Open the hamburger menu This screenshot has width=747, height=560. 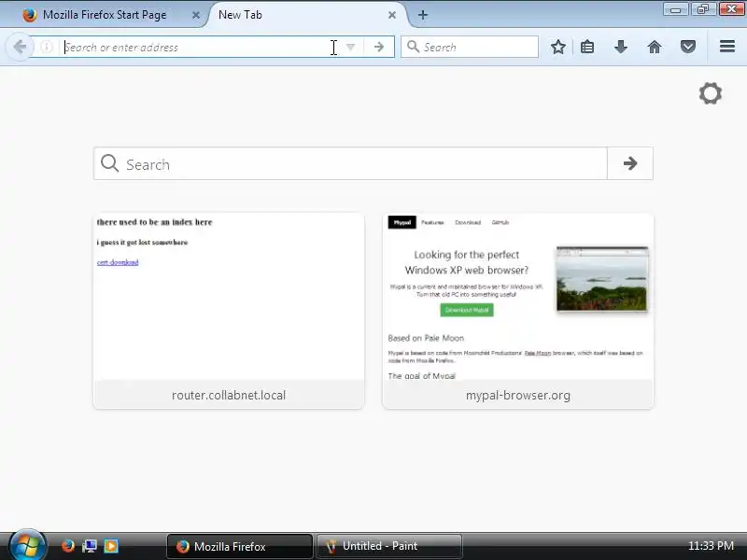[x=727, y=46]
